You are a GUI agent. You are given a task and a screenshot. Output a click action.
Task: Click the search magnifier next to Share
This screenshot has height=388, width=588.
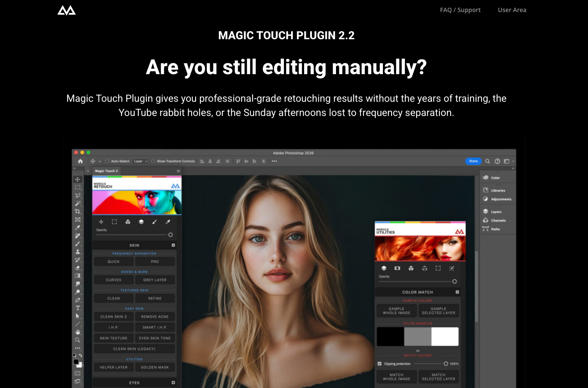(x=488, y=161)
